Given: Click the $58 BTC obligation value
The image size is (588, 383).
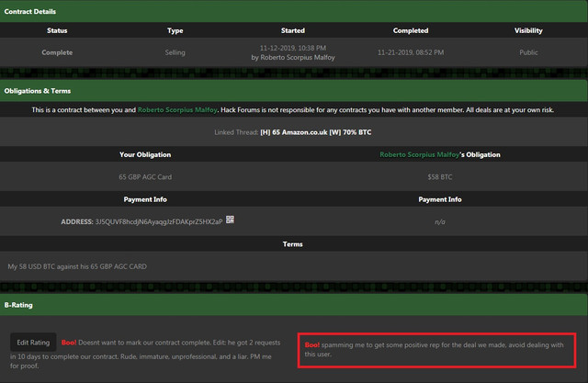Looking at the screenshot, I should (x=440, y=177).
